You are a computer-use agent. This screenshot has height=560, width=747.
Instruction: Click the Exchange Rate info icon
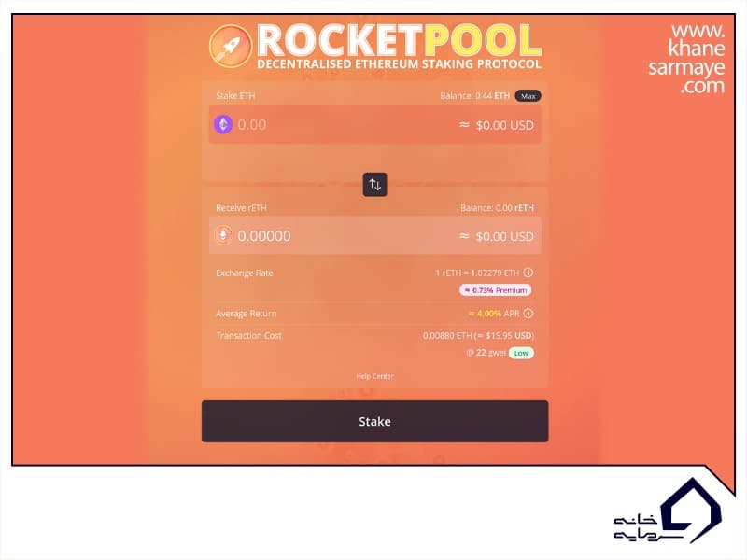click(x=529, y=273)
